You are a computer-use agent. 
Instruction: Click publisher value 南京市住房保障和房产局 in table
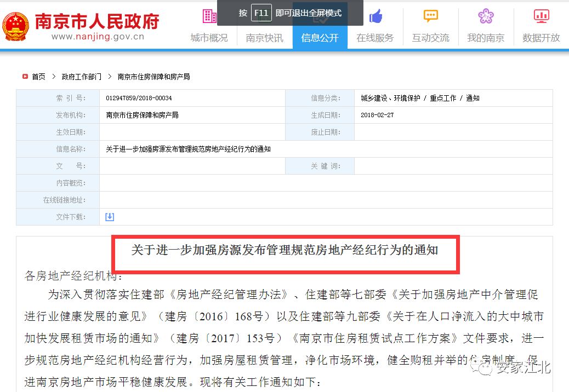tap(143, 115)
